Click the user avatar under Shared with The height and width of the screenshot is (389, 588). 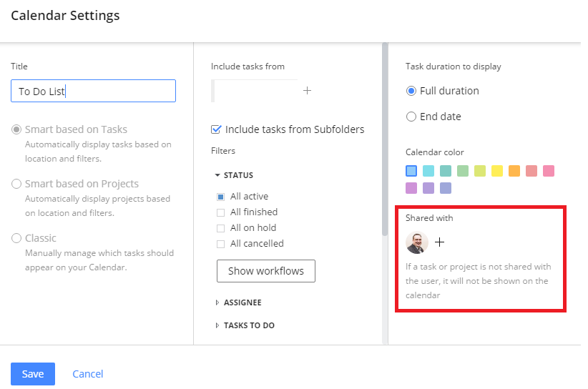[417, 242]
